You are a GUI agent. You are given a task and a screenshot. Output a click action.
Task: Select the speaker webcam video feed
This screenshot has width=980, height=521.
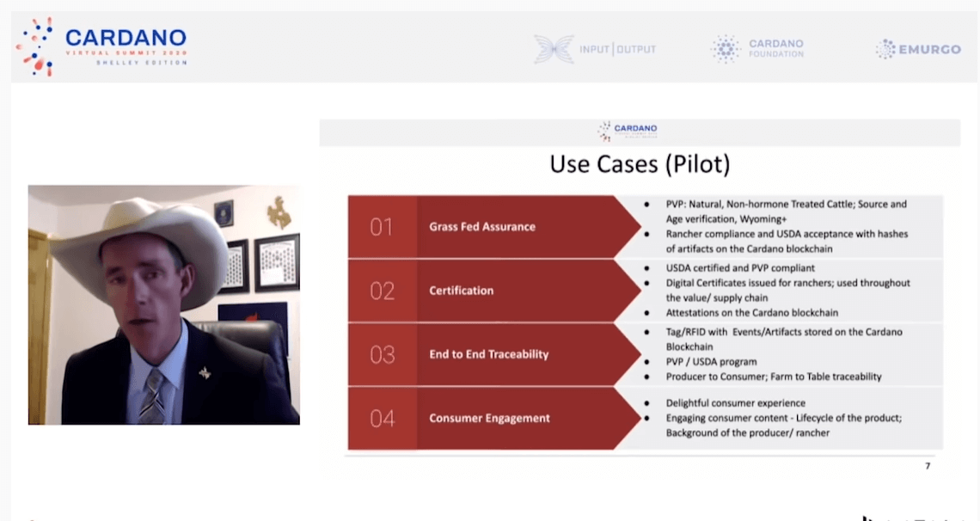[x=163, y=305]
